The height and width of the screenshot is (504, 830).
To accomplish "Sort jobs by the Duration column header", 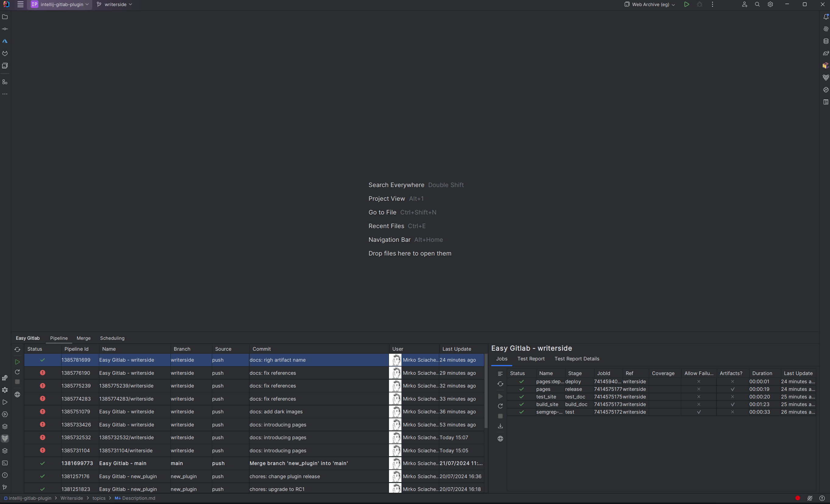I will [x=765, y=374].
